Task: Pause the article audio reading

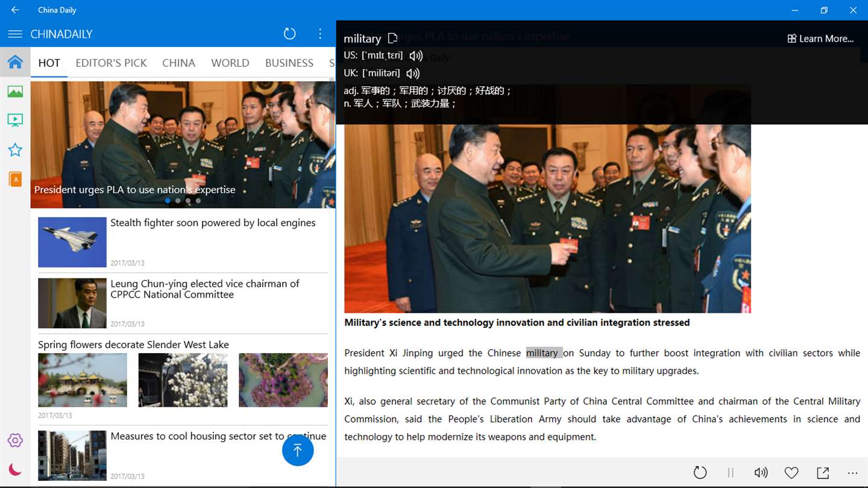Action: click(731, 473)
